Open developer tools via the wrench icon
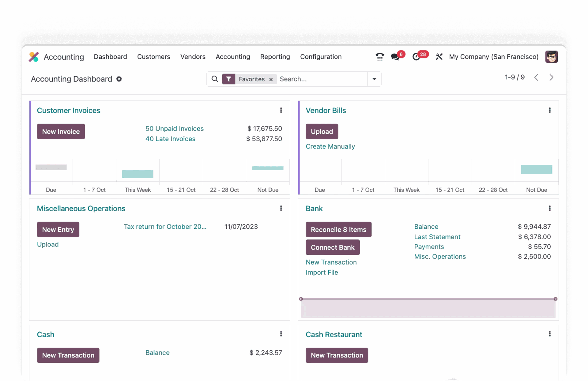The height and width of the screenshot is (381, 588). tap(439, 57)
